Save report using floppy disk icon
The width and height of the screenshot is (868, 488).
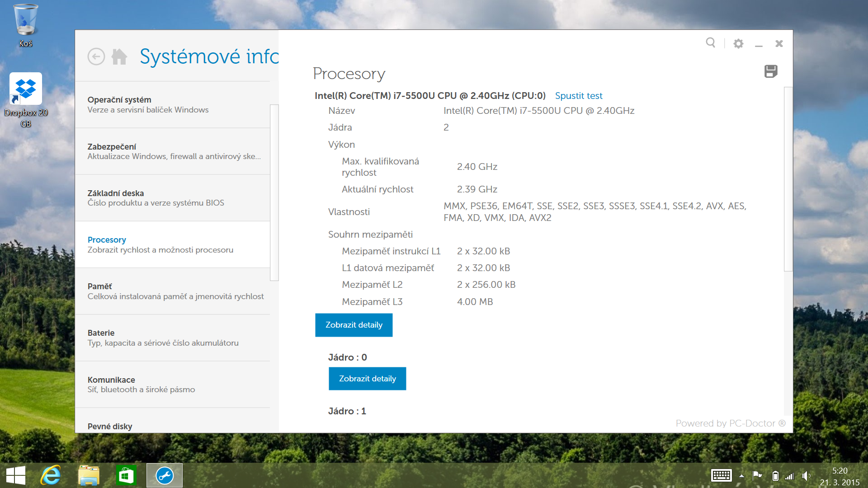pyautogui.click(x=771, y=71)
